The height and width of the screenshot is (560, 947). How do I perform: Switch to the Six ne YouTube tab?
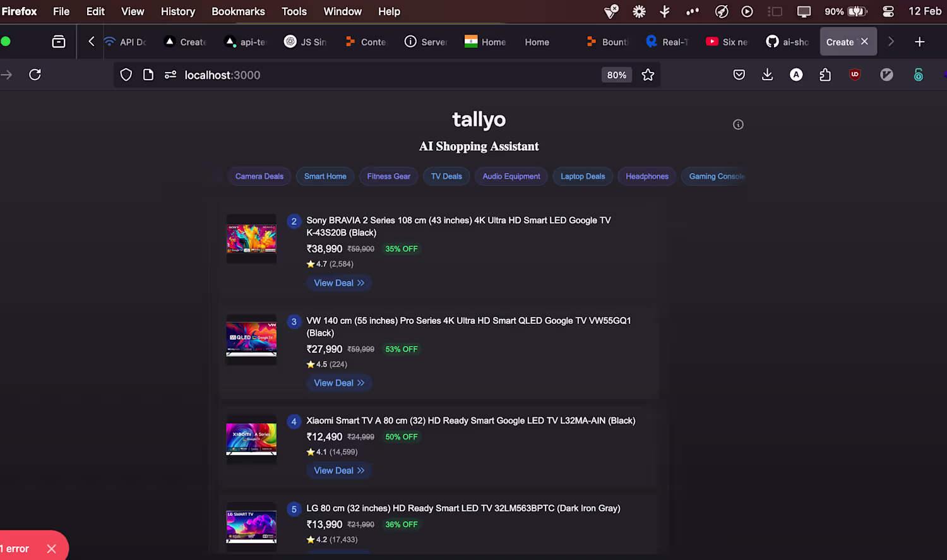[x=727, y=42]
